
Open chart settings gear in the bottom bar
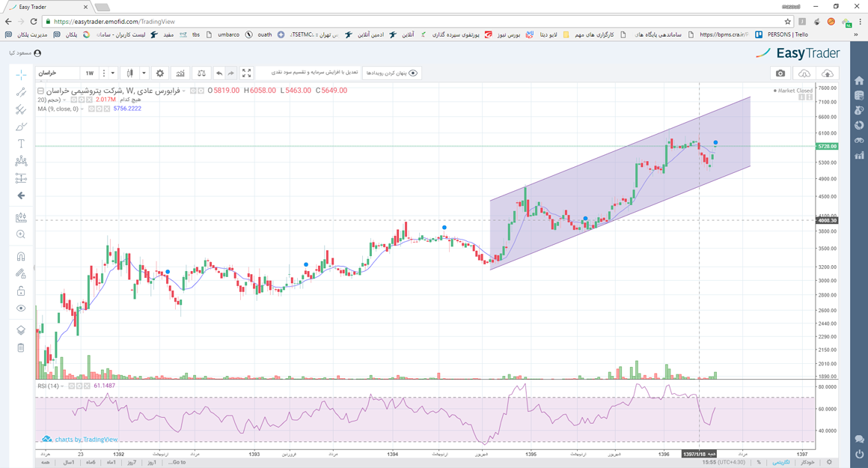(x=828, y=462)
